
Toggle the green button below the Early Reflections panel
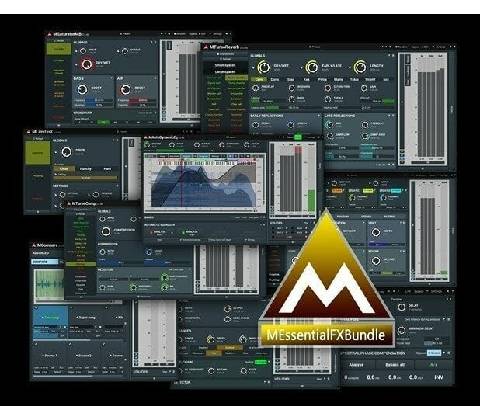click(298, 137)
